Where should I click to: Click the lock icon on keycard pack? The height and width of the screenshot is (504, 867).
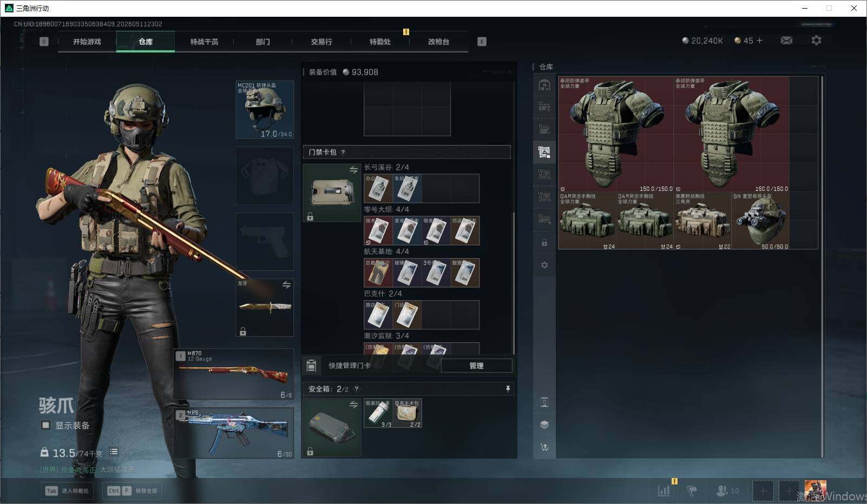click(x=310, y=217)
